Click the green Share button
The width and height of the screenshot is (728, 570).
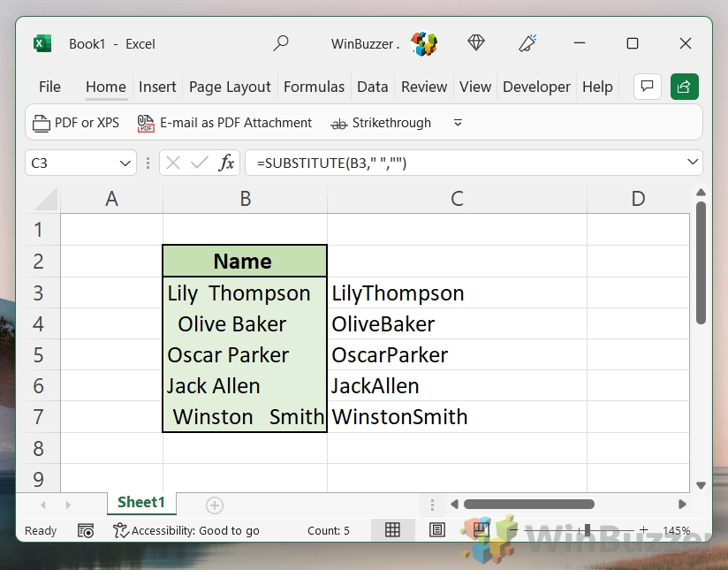(x=685, y=87)
